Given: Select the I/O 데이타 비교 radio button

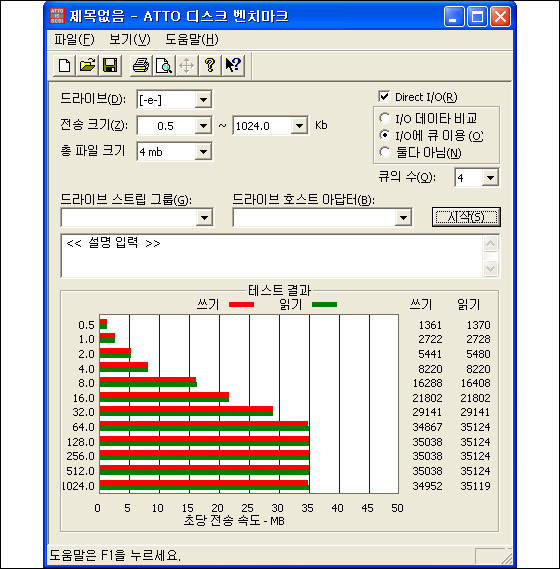Looking at the screenshot, I should [x=384, y=118].
